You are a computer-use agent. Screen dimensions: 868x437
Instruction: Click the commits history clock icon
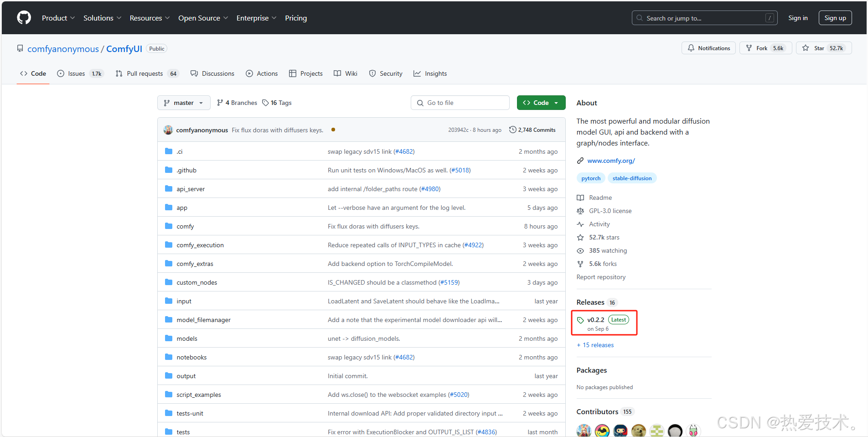click(513, 130)
